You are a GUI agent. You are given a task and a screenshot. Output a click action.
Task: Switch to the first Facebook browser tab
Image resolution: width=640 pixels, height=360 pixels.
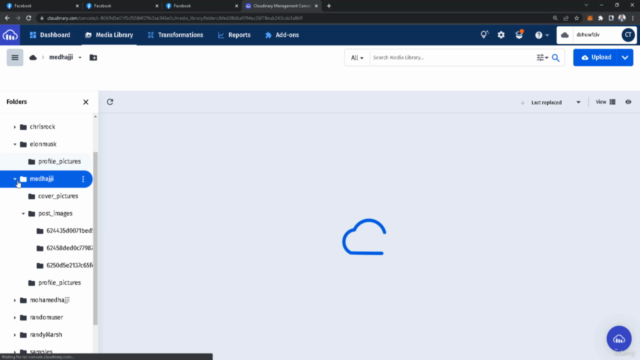pos(42,6)
